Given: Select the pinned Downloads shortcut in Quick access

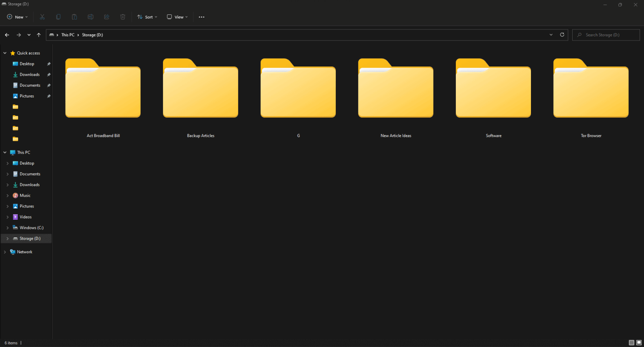Looking at the screenshot, I should [x=29, y=74].
